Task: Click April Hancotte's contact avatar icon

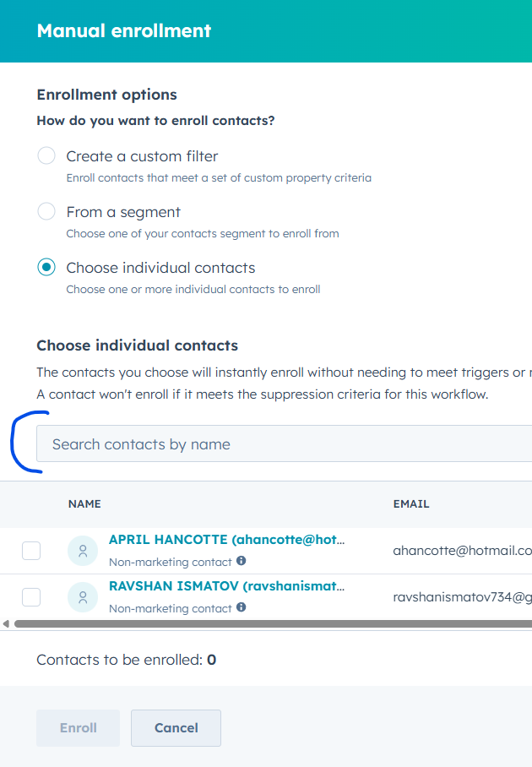Action: [x=83, y=551]
